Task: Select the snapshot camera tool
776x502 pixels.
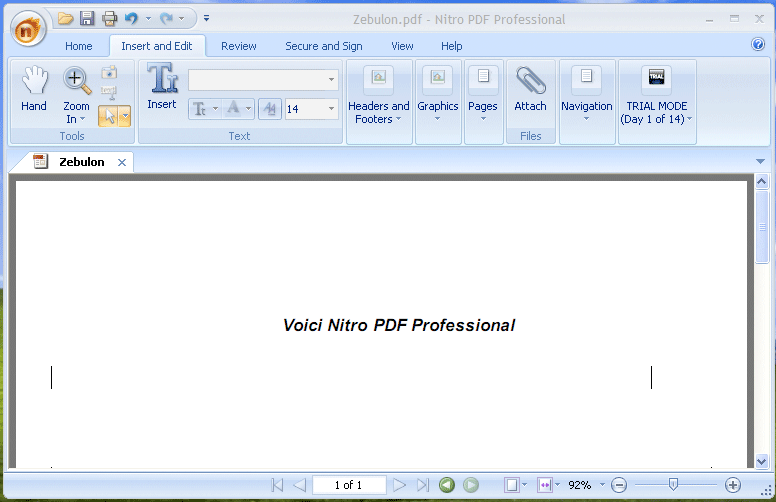Action: [109, 73]
